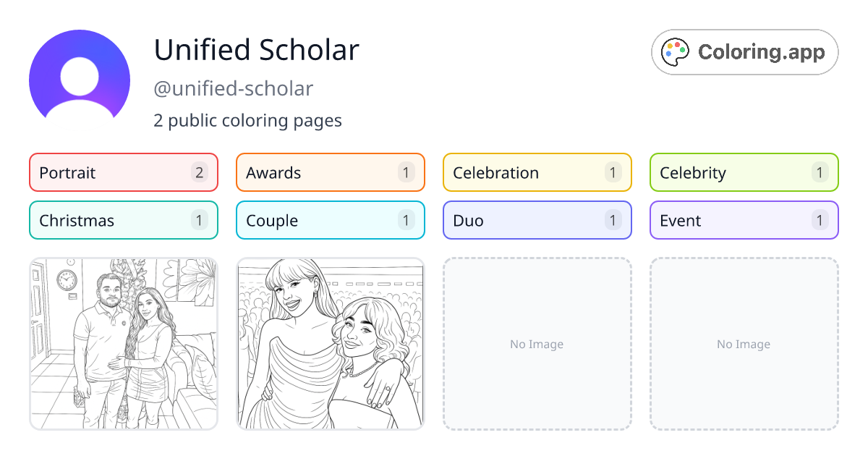Viewport: 868px width, 456px height.
Task: Click the Coloring.app badge link
Action: click(744, 51)
